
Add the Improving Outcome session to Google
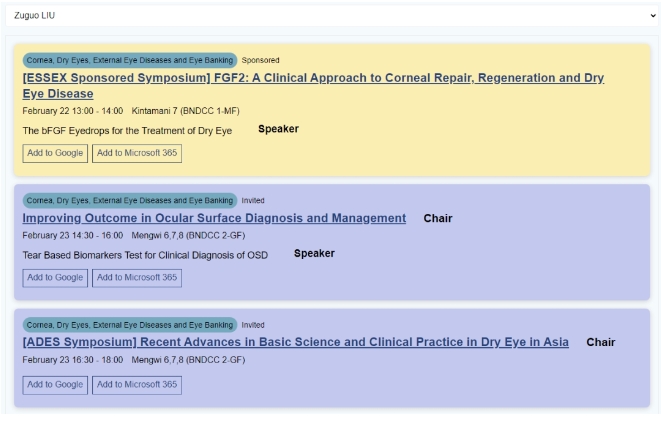pos(55,277)
